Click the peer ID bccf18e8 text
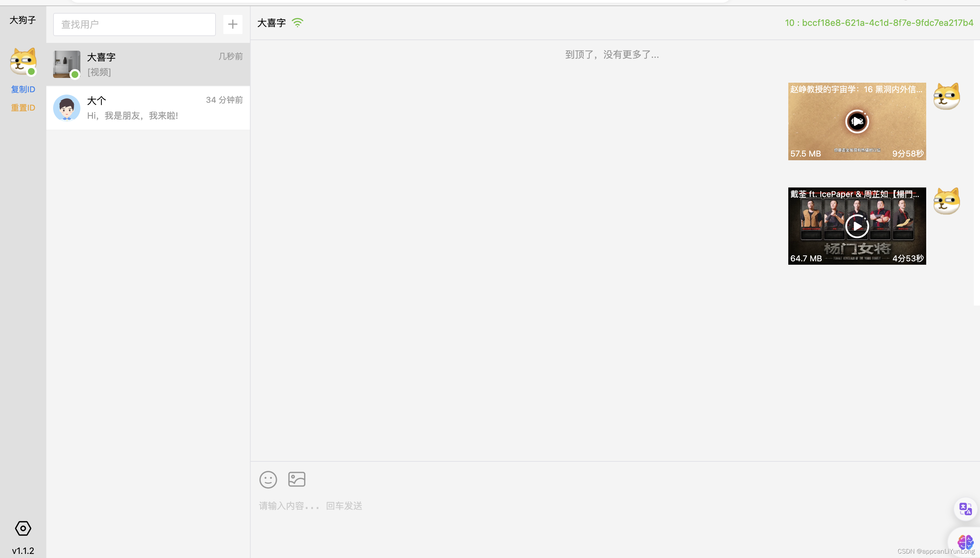Image resolution: width=980 pixels, height=558 pixels. tap(879, 22)
